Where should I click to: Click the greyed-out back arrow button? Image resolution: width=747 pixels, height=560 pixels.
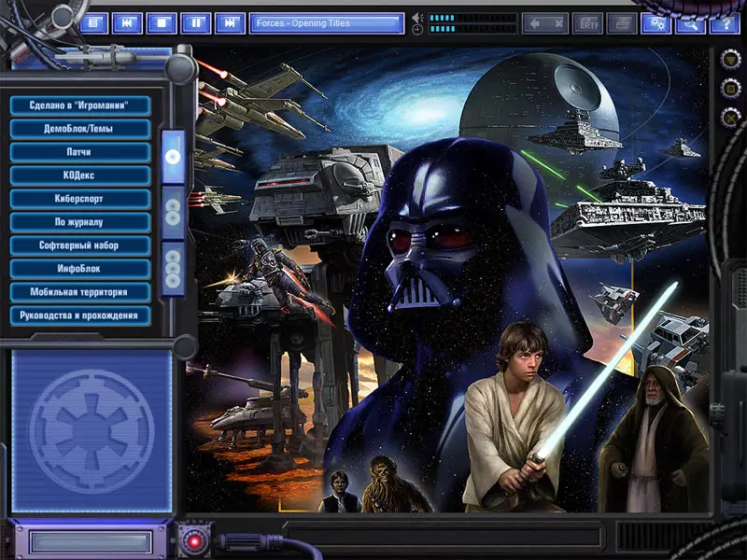[x=545, y=23]
